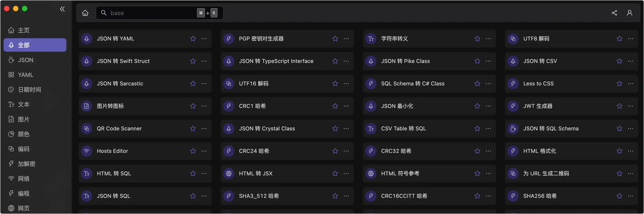The height and width of the screenshot is (214, 644).
Task: Star the Less to CSS tool
Action: 619,83
